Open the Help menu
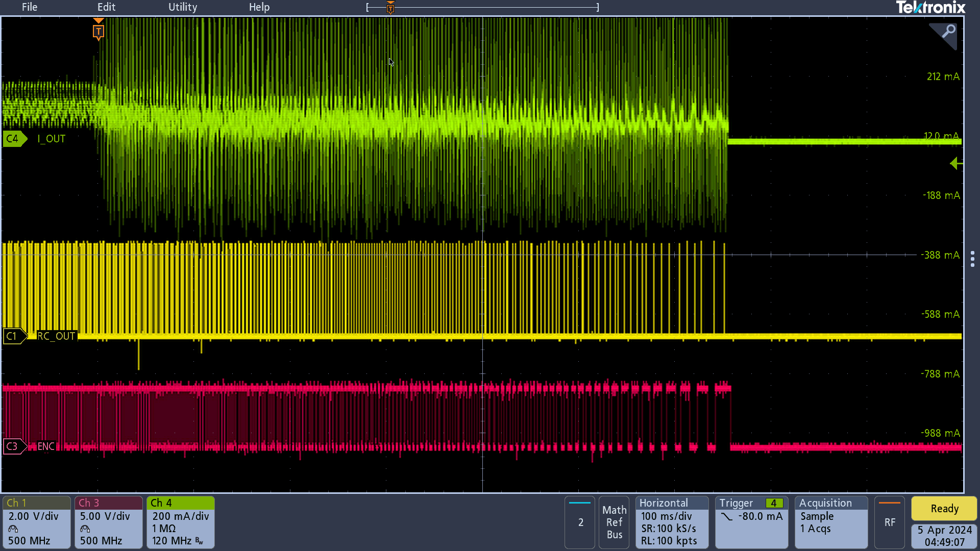This screenshot has height=551, width=980. click(x=259, y=7)
